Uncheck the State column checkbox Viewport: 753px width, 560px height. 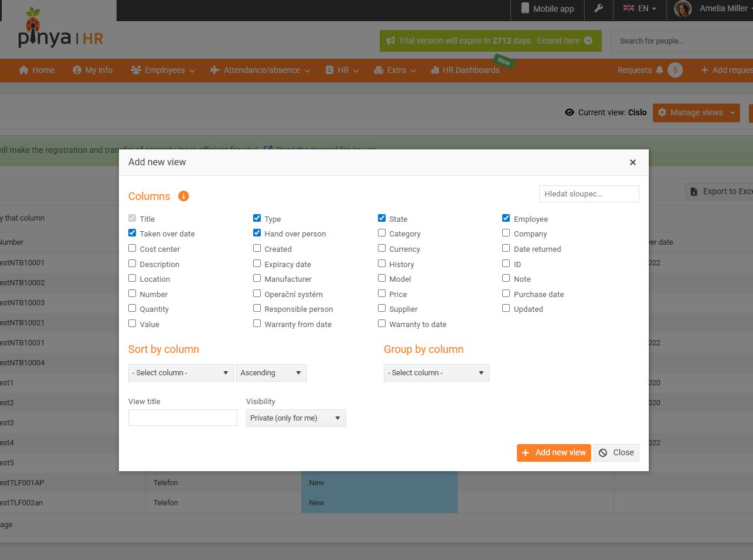click(382, 218)
